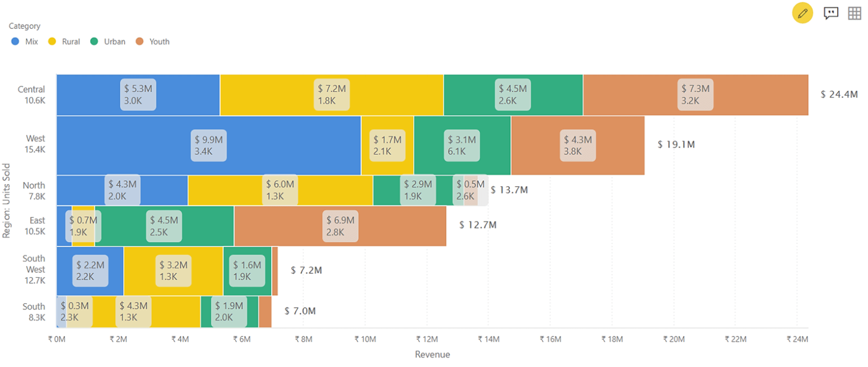Select the $ 9.9M Mix segment in West

tap(209, 145)
